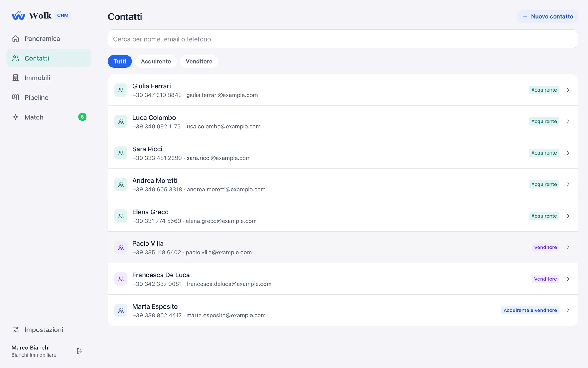Click the name Luca Colombo
This screenshot has height=368, width=588.
(154, 117)
